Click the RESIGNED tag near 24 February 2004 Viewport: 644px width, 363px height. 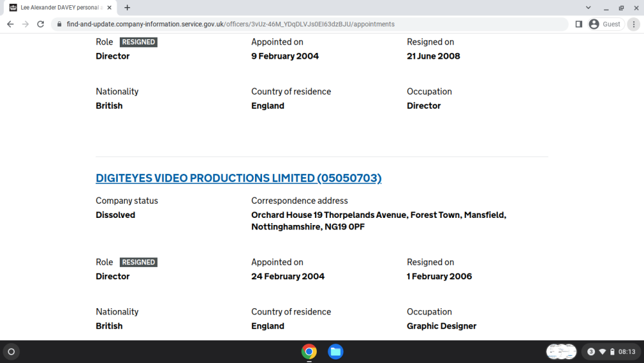[138, 262]
